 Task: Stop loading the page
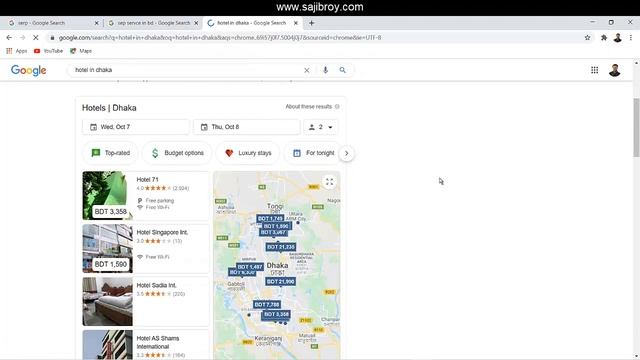click(x=36, y=38)
